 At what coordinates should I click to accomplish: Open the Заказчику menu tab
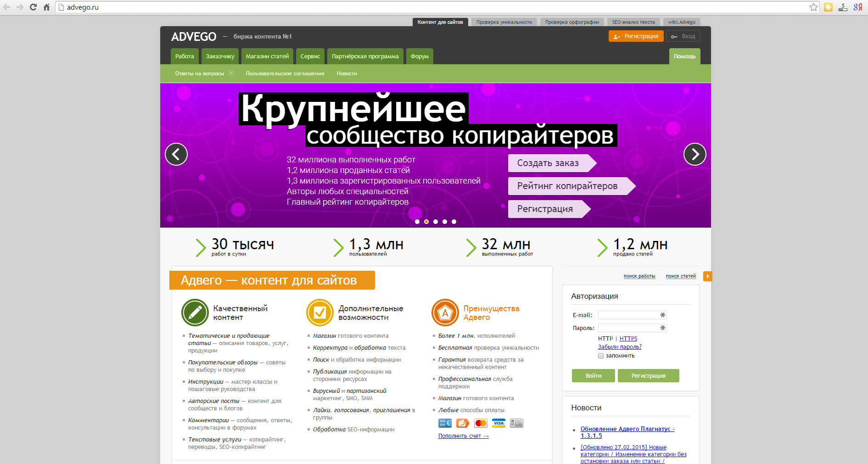[x=220, y=56]
